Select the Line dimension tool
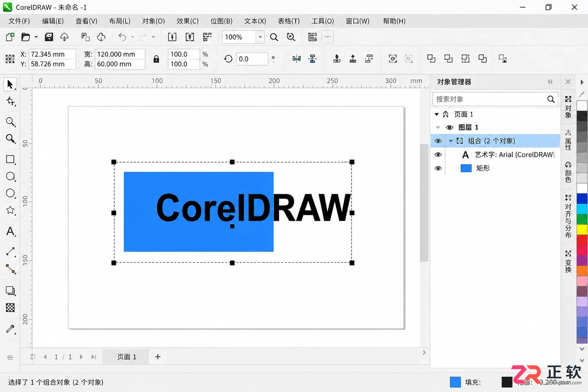 (x=11, y=252)
